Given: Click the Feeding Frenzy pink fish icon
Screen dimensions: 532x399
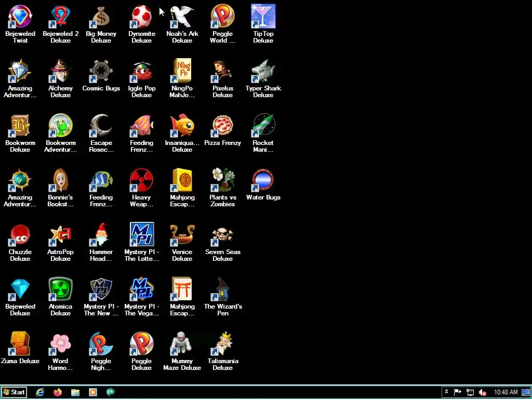Looking at the screenshot, I should 141,126.
